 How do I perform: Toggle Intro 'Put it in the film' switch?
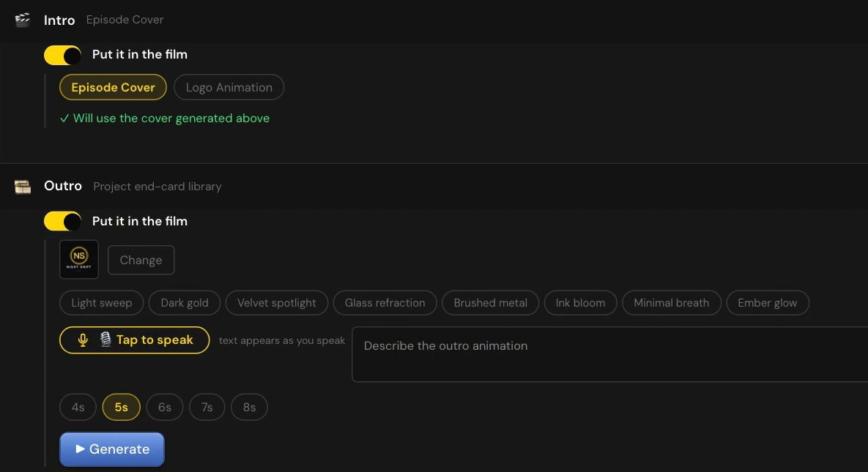(x=62, y=56)
